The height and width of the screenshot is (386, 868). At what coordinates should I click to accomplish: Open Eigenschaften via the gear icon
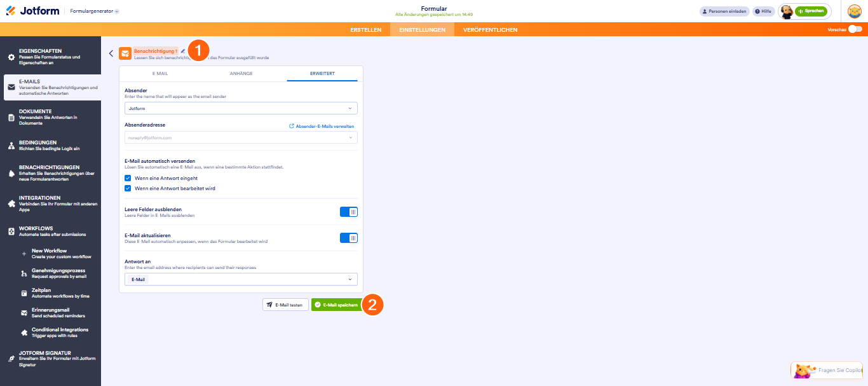(x=11, y=57)
